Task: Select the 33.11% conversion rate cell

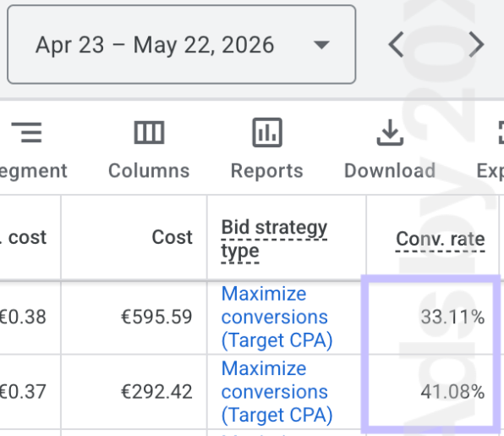Action: pos(452,317)
